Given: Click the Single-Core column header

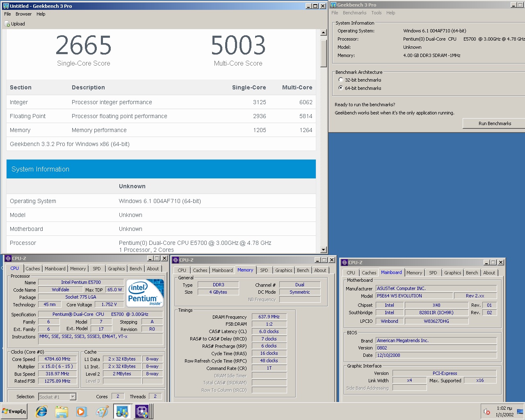Looking at the screenshot, I should 249,87.
